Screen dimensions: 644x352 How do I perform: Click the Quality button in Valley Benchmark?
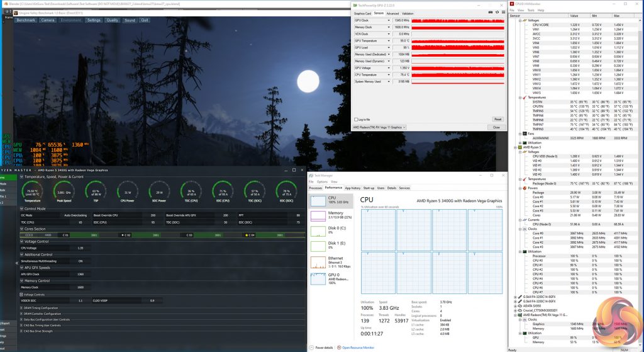pyautogui.click(x=112, y=20)
